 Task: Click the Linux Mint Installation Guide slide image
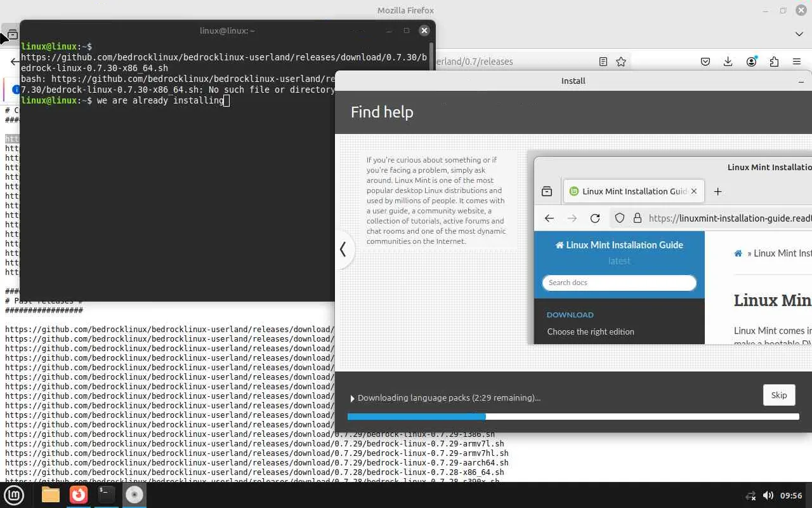[x=669, y=248]
